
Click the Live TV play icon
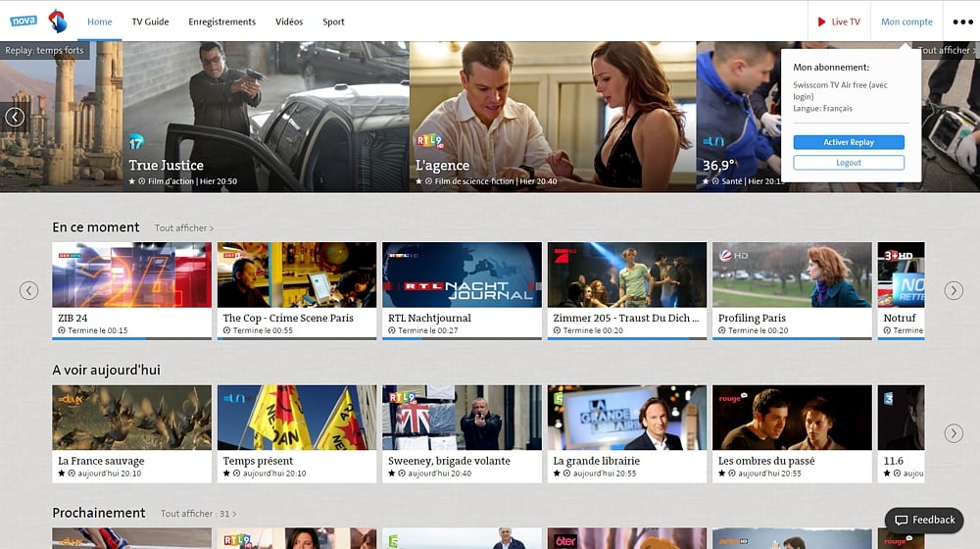pos(821,22)
